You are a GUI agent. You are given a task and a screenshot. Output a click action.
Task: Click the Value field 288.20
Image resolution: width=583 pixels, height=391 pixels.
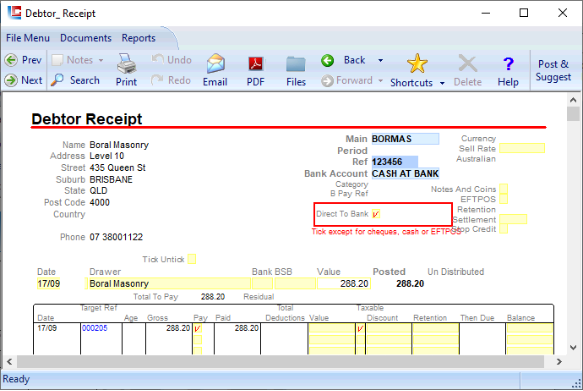pyautogui.click(x=344, y=284)
